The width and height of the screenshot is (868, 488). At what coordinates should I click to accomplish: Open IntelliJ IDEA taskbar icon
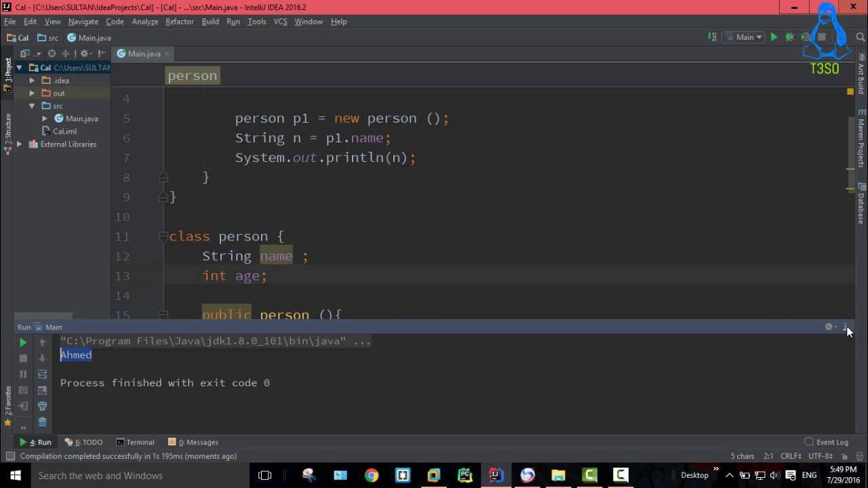496,475
